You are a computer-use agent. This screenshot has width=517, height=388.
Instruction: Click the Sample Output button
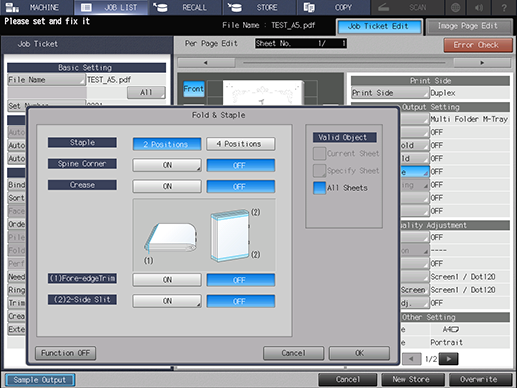[40, 380]
